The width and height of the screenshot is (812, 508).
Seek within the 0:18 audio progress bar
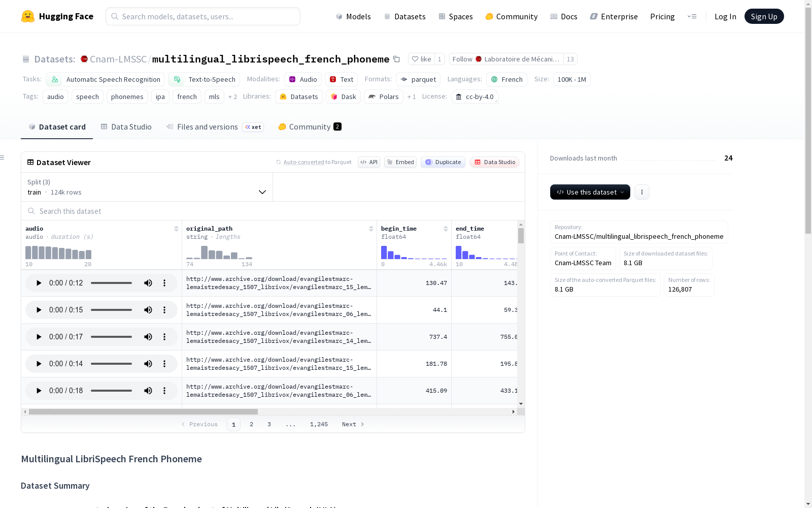(x=112, y=391)
